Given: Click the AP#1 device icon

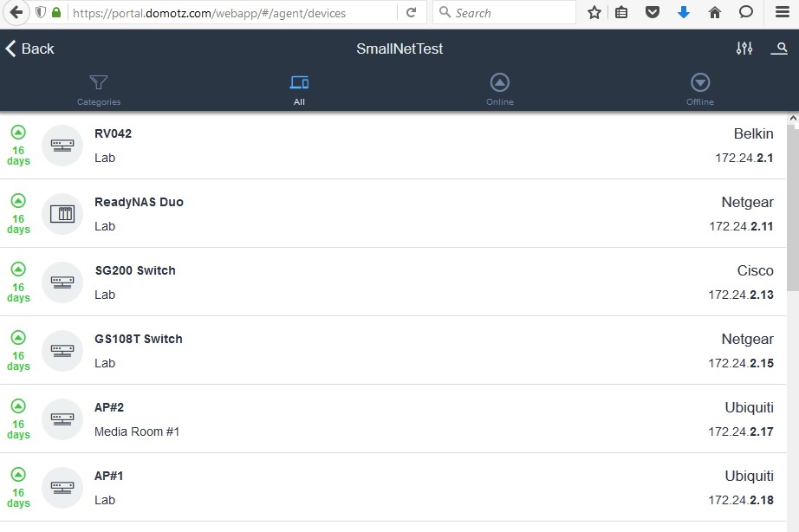Looking at the screenshot, I should tap(62, 488).
